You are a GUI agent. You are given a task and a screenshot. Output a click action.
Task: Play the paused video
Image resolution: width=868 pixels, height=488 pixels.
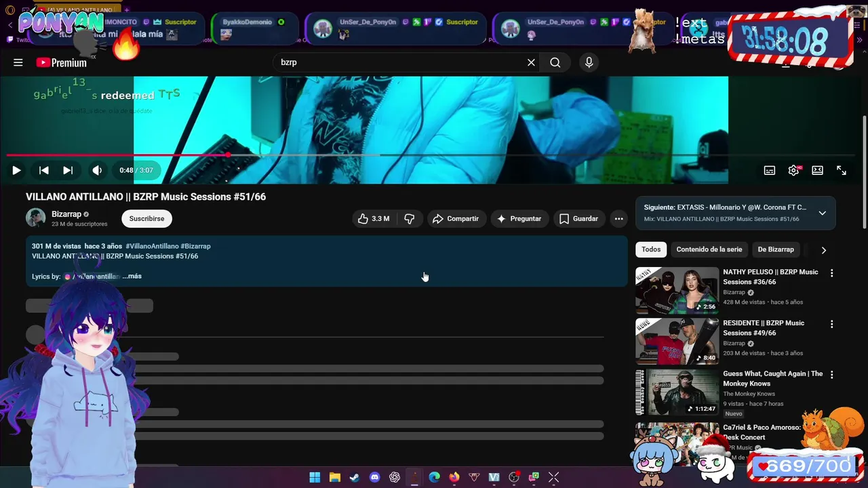click(x=16, y=170)
